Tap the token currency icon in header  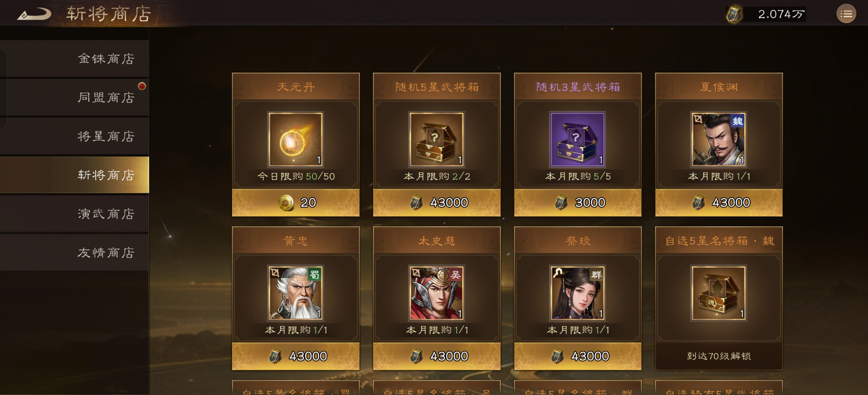point(733,14)
